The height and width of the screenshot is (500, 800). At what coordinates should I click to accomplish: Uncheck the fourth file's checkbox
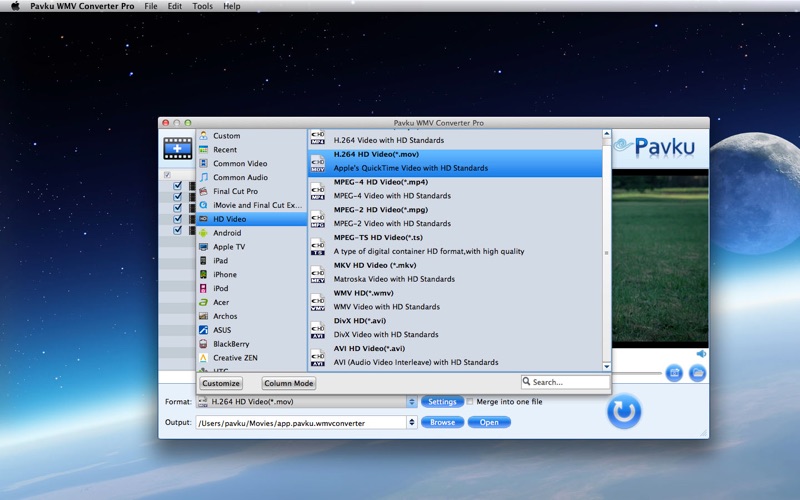(178, 219)
